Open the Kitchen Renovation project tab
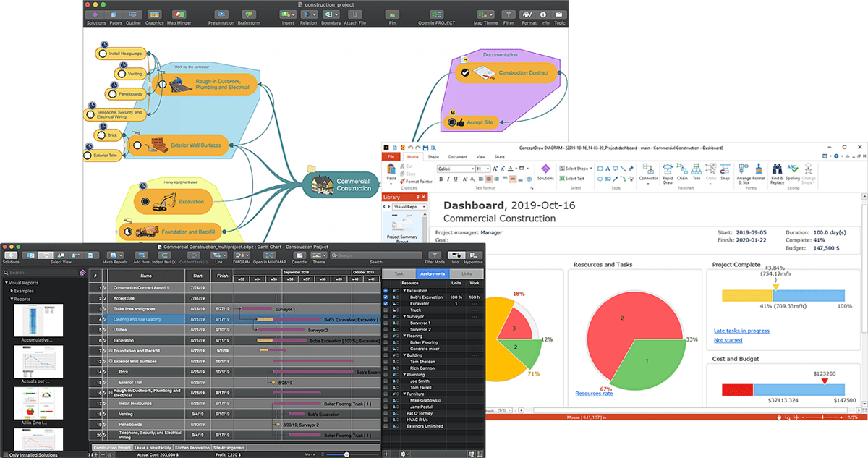The image size is (868, 458). click(x=192, y=448)
